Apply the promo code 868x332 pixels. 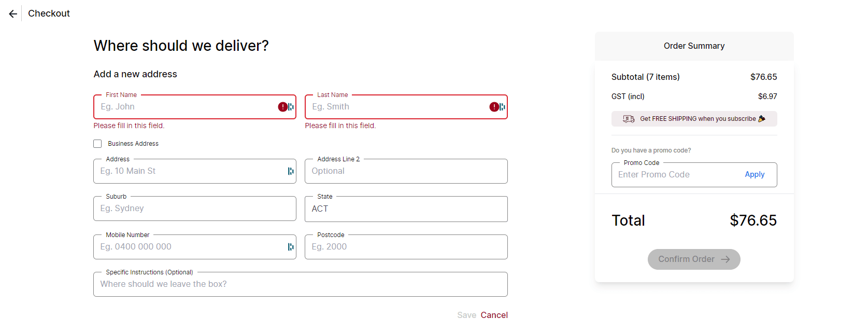click(755, 175)
